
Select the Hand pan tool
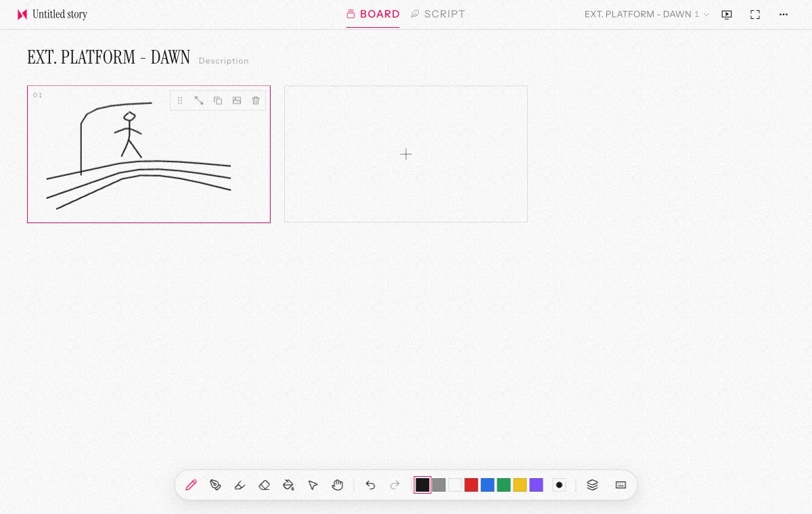click(x=337, y=485)
